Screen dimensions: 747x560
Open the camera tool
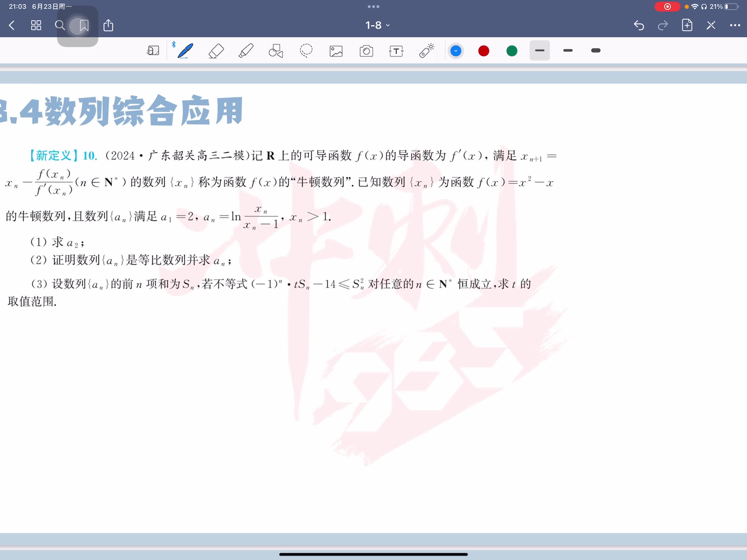[366, 51]
